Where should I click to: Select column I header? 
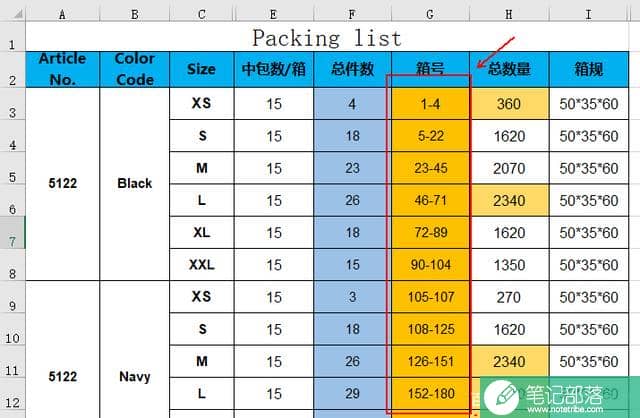(x=589, y=15)
